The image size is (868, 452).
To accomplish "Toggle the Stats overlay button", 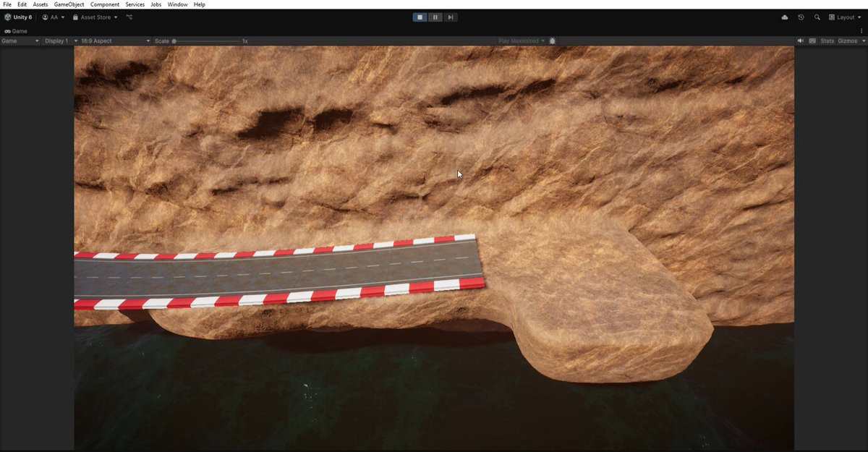I will 827,41.
